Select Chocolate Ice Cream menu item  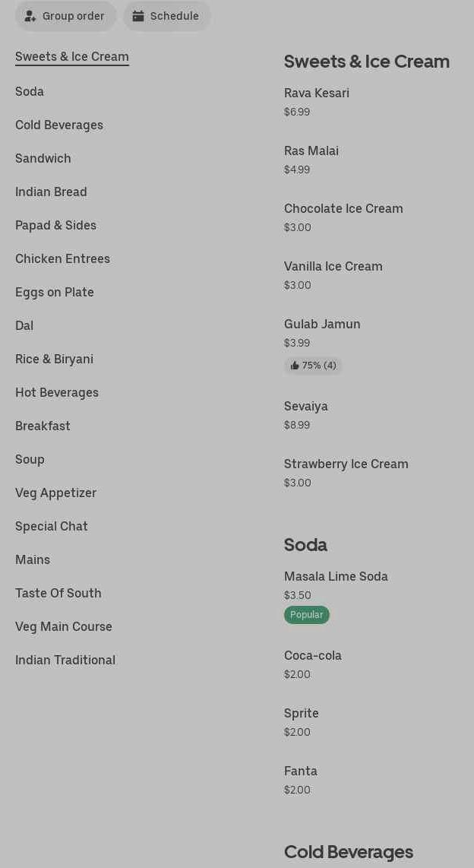tap(343, 209)
